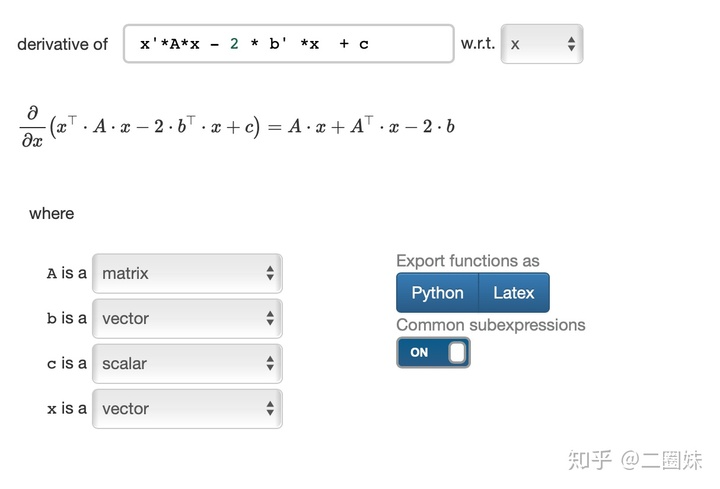The width and height of the screenshot is (720, 489).
Task: Click the 'Export functions as' label
Action: tap(467, 261)
